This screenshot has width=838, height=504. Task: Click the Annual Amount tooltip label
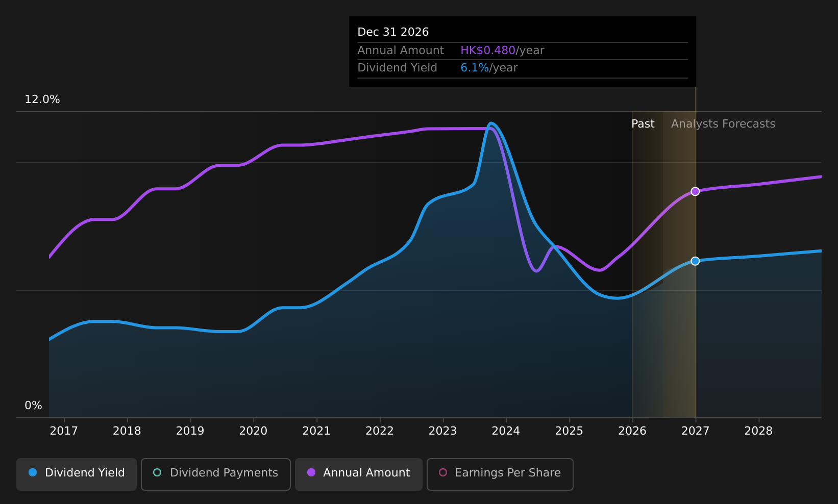pos(401,51)
